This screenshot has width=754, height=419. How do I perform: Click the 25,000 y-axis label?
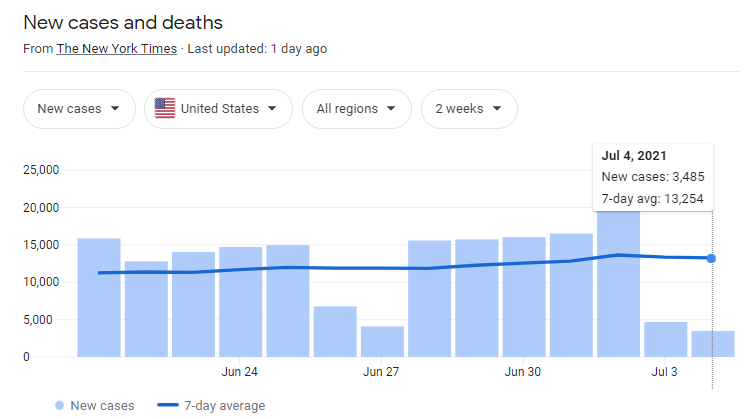(x=41, y=170)
